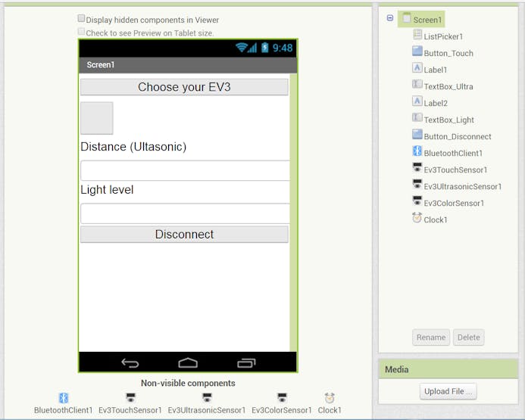Check the Preview on Tablet size box
This screenshot has width=525, height=420.
(82, 32)
